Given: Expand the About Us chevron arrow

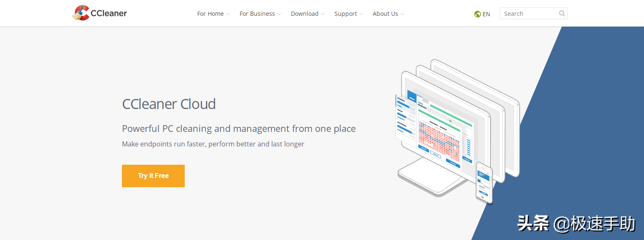Looking at the screenshot, I should (402, 14).
